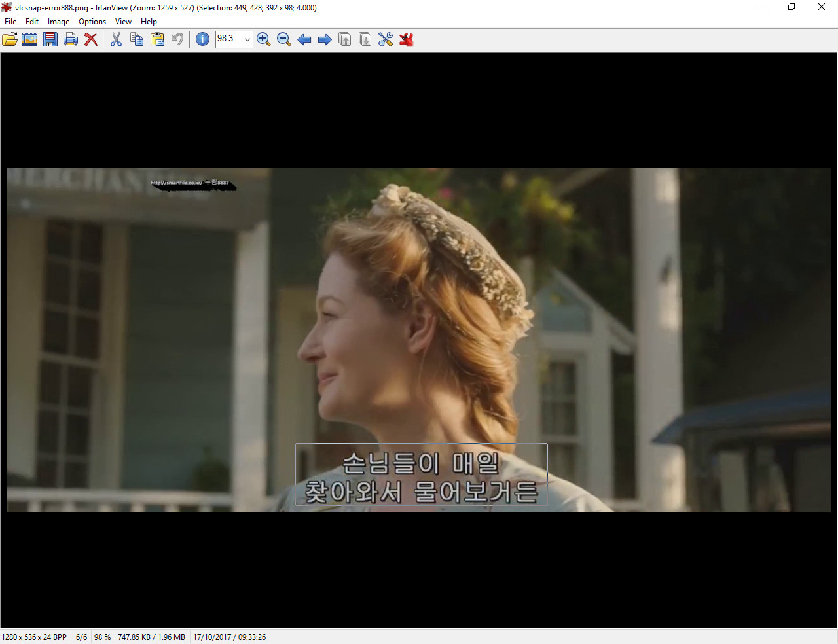Click the 1280 x 536 x 24 BPP status
Viewport: 838px width, 644px height.
34,637
